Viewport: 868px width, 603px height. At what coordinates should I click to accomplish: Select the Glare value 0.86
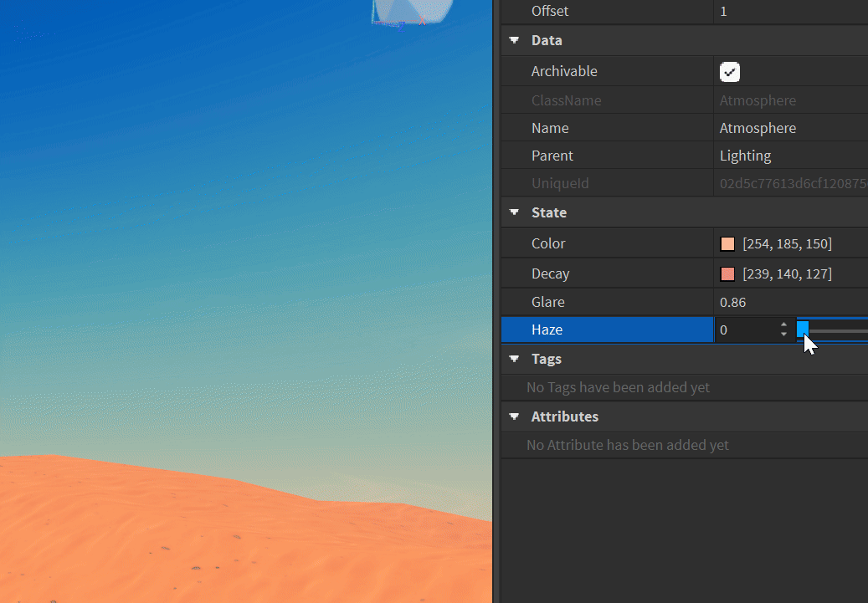coord(732,302)
